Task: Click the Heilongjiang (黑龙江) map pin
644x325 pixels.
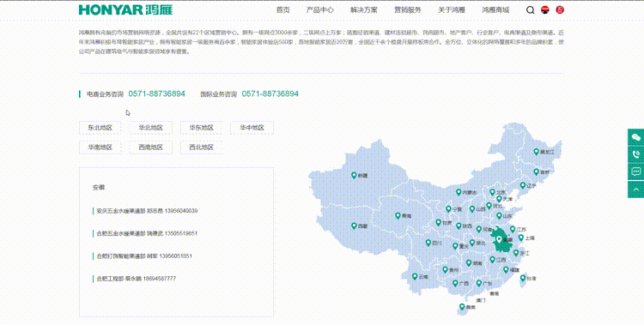Action: 536,152
